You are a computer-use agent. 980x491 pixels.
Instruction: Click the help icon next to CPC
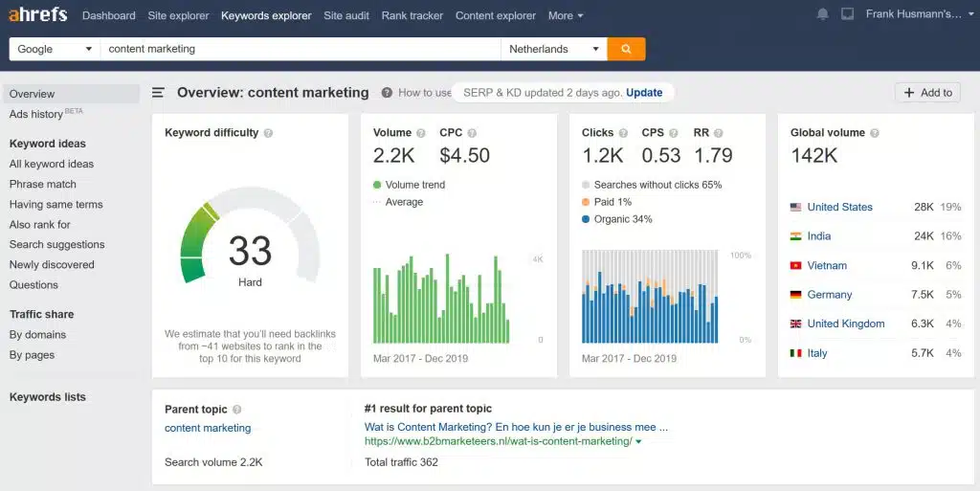(x=472, y=133)
